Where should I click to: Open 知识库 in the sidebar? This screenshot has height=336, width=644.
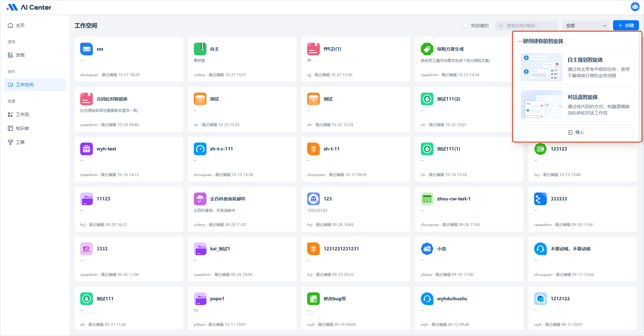(x=22, y=128)
